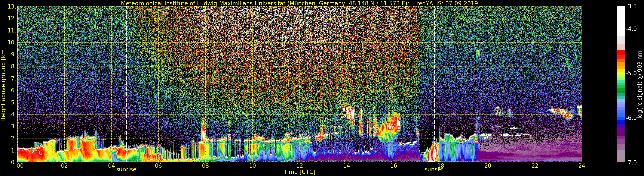Image resolution: width=644 pixels, height=176 pixels.
Task: Click the 'Height above ground [km]' axis label
Action: (x=3, y=84)
